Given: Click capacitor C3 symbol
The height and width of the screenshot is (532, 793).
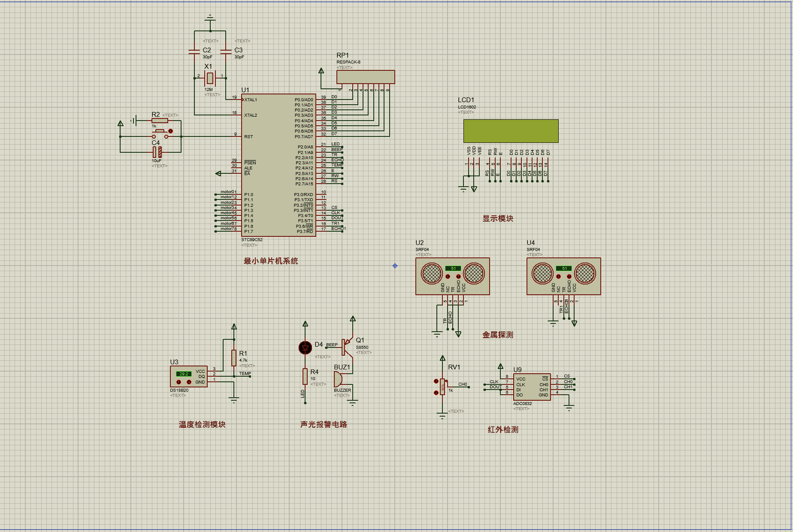Looking at the screenshot, I should 226,51.
